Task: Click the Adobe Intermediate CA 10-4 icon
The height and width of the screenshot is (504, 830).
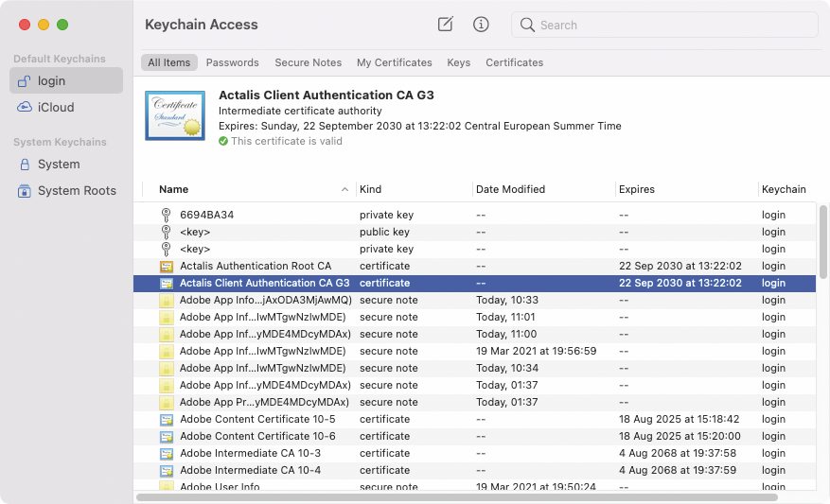Action: tap(167, 470)
